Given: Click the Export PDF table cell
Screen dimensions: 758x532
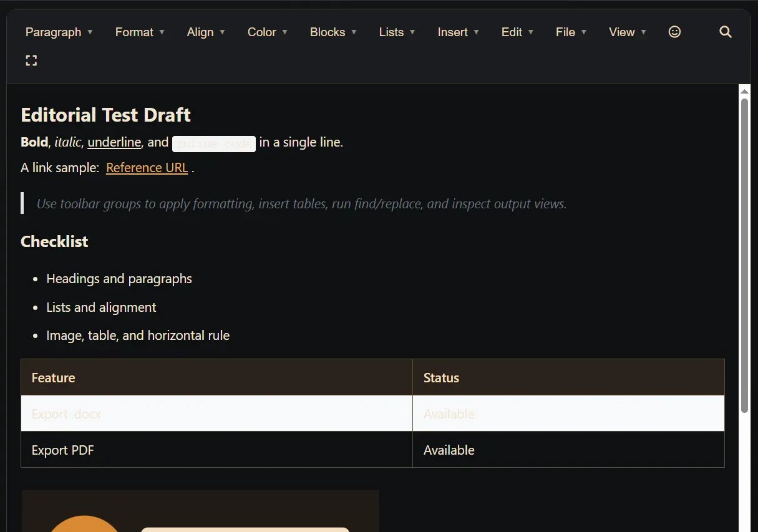Looking at the screenshot, I should coord(216,450).
